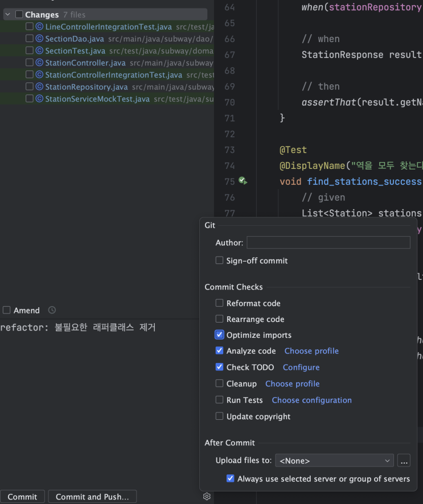Open Choose configuration link for Run Tests

pos(312,400)
